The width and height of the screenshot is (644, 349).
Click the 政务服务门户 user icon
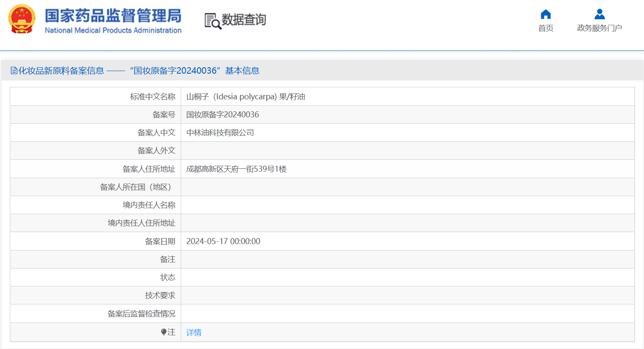pos(599,14)
